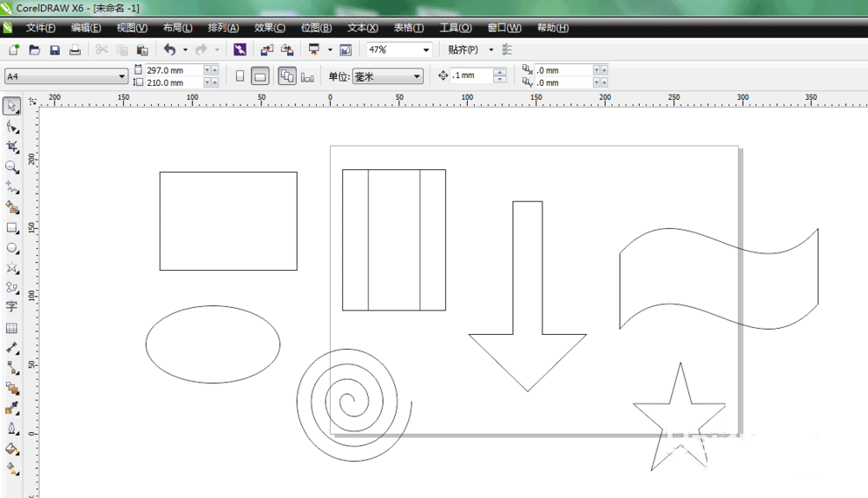Apply layout to current page only
The height and width of the screenshot is (498, 868).
[307, 76]
